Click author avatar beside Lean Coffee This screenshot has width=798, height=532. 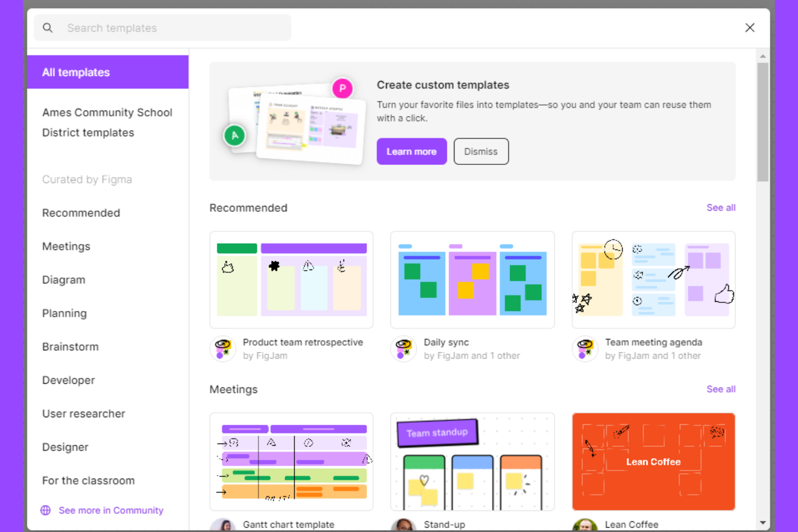585,525
